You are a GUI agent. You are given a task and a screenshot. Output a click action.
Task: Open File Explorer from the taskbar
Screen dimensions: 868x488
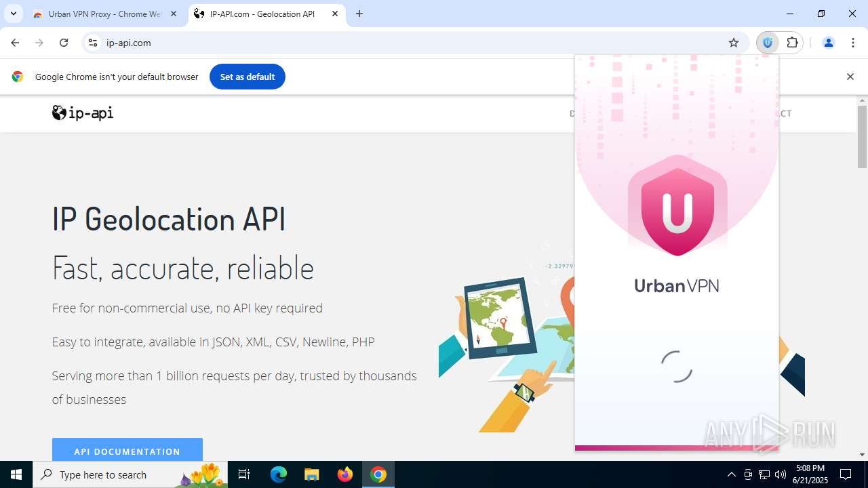311,474
